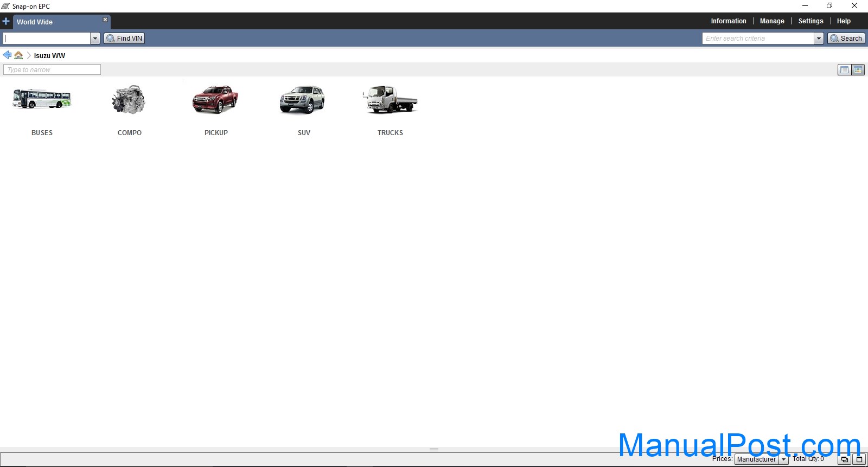The height and width of the screenshot is (467, 868).
Task: Open the Settings menu
Action: point(810,21)
